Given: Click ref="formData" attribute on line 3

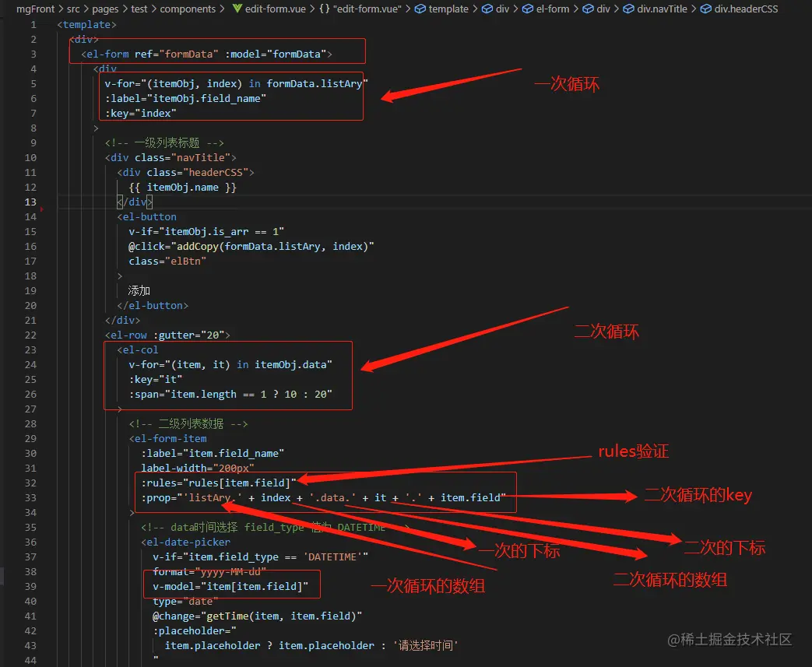Looking at the screenshot, I should (177, 54).
